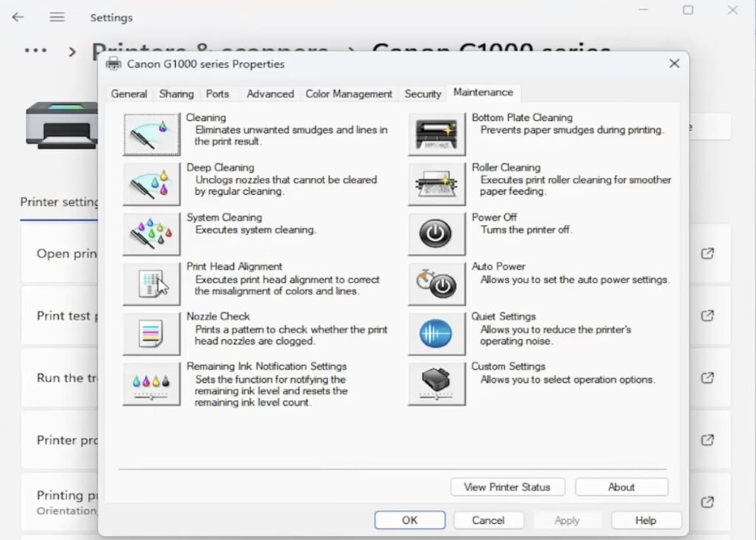Screen dimensions: 756x540
Task: Select the Maintenance tab
Action: pyautogui.click(x=483, y=92)
